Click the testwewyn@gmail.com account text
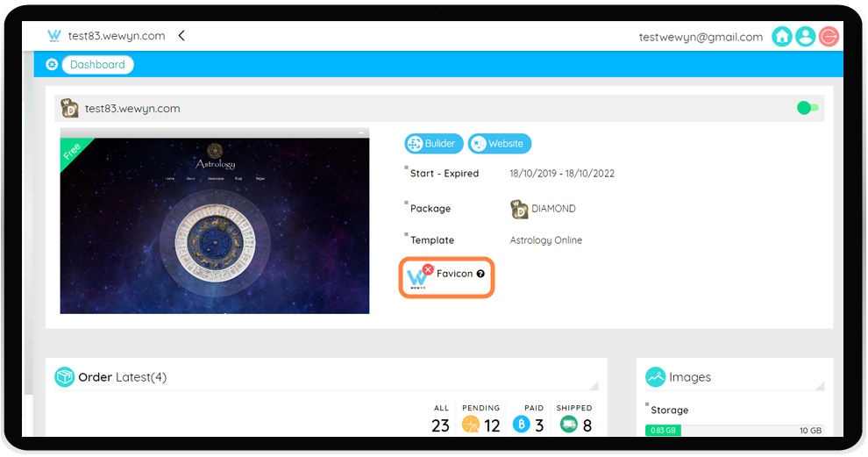The image size is (868, 457). [x=701, y=37]
